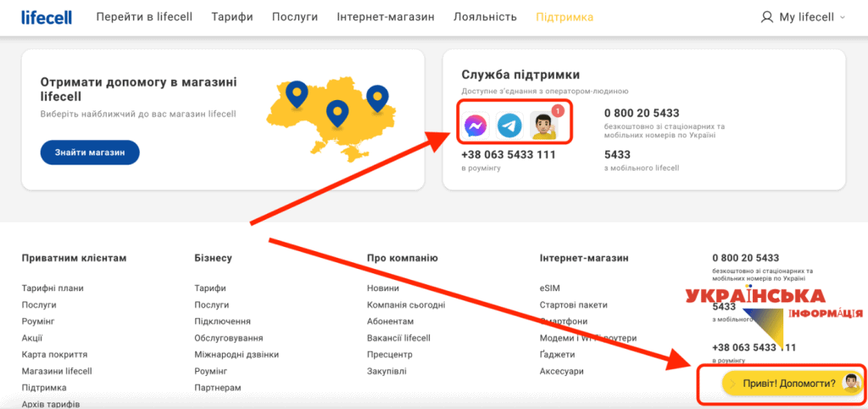Image resolution: width=868 pixels, height=409 pixels.
Task: Open Facebook Messenger support chat
Action: click(476, 126)
